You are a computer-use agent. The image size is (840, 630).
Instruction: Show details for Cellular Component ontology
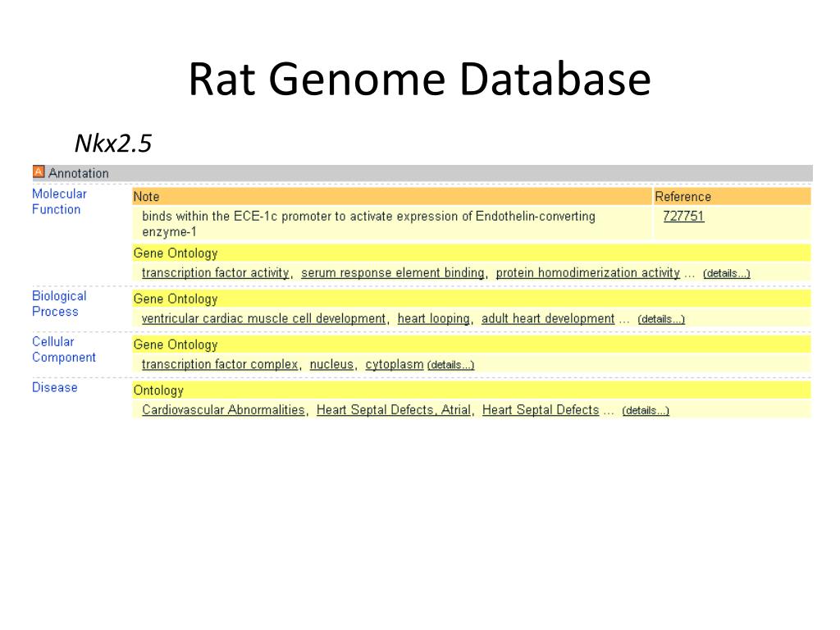coord(450,364)
